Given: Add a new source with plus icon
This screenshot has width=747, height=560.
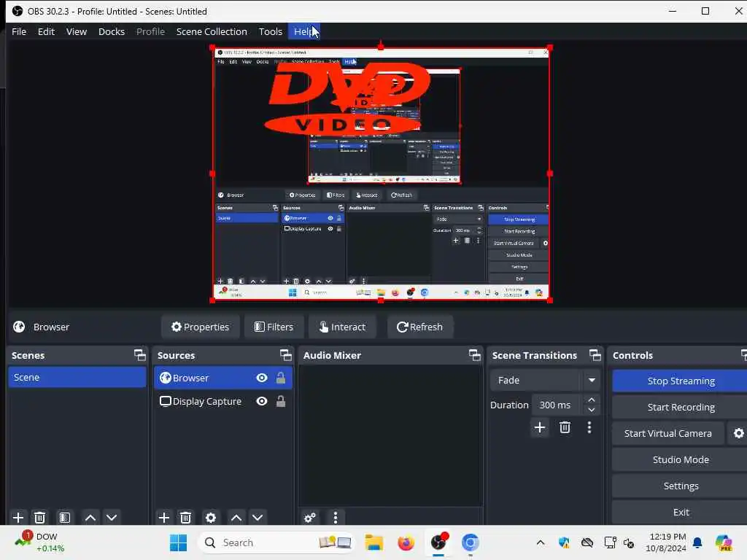Looking at the screenshot, I should [x=164, y=517].
